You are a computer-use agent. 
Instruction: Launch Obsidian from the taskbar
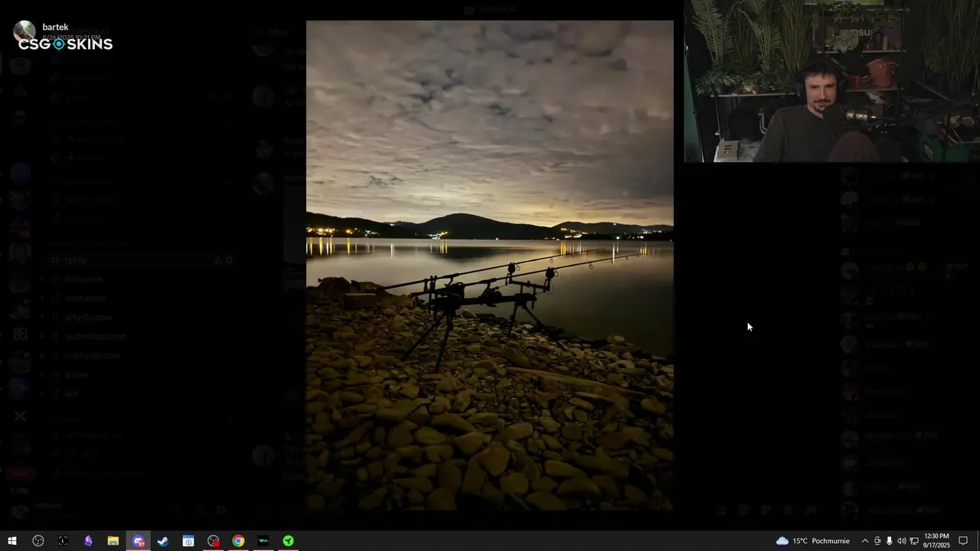[x=88, y=541]
